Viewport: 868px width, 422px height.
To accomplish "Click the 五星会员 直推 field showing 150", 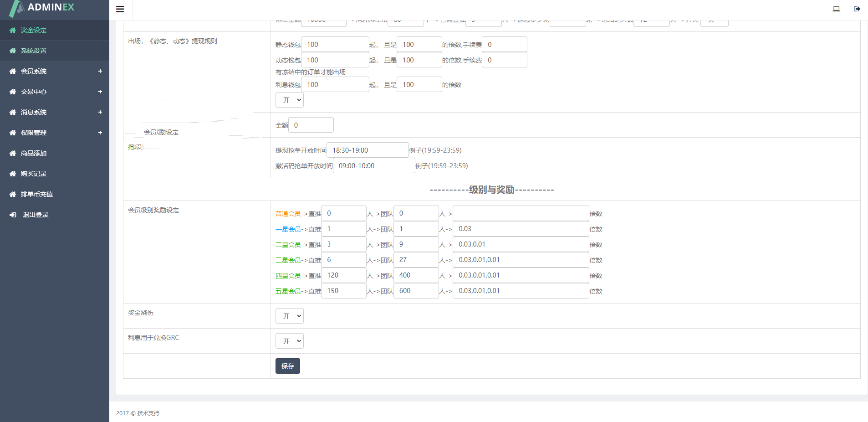I will tap(343, 291).
